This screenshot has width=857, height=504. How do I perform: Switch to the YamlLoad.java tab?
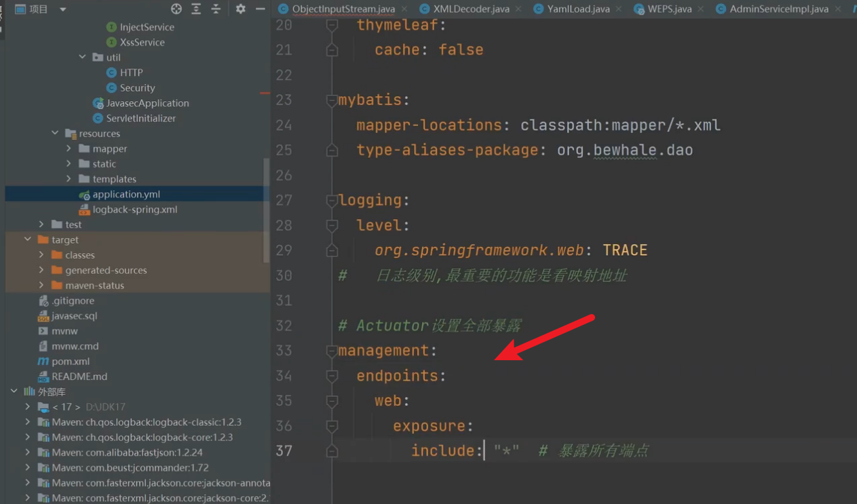point(578,9)
